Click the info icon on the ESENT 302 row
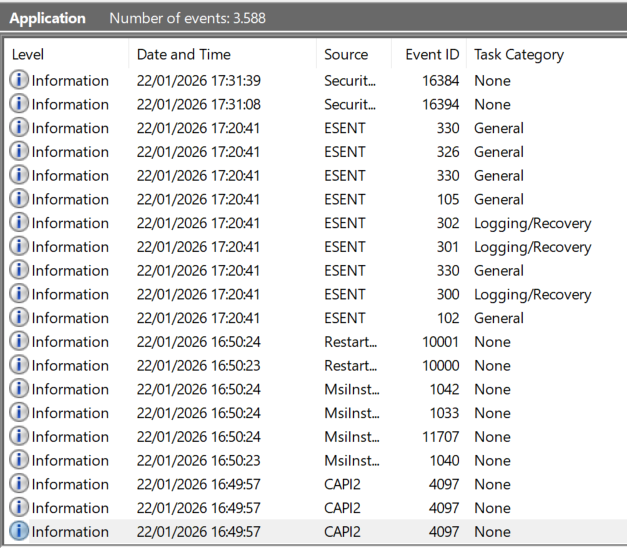Screen dimensions: 627x548 point(19,223)
